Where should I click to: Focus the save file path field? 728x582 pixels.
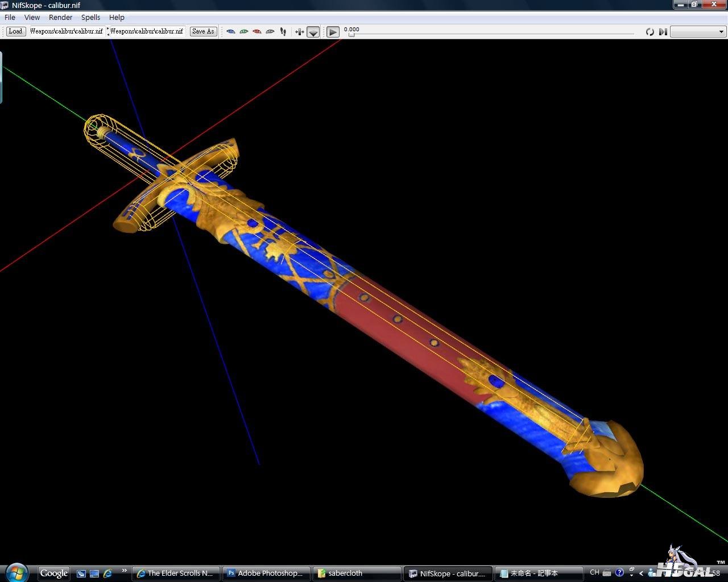147,31
